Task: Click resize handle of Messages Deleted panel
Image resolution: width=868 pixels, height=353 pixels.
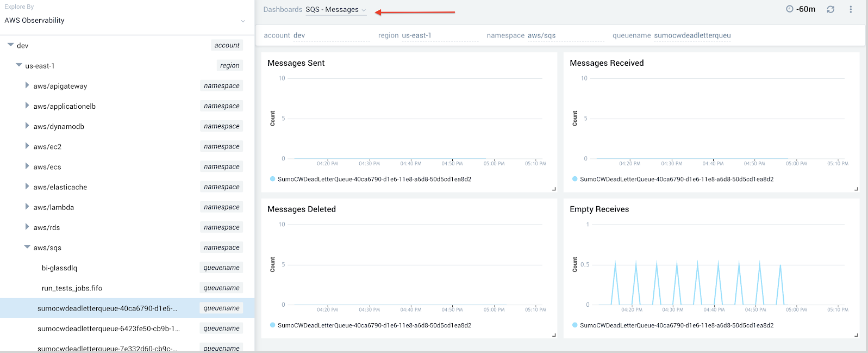Action: click(554, 335)
